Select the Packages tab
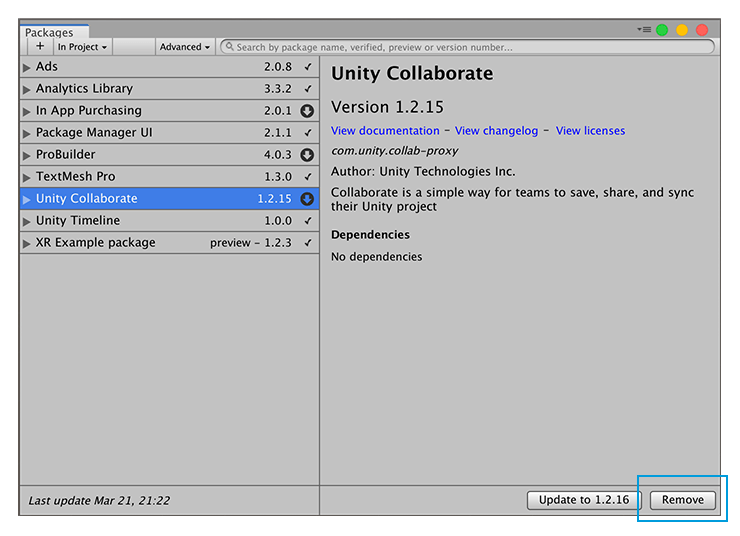 click(x=49, y=33)
